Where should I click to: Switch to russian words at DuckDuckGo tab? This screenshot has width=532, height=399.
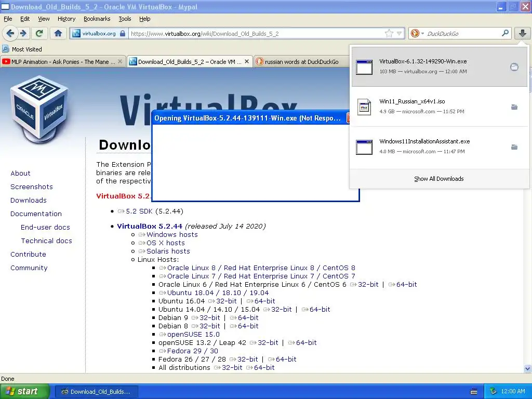point(302,62)
